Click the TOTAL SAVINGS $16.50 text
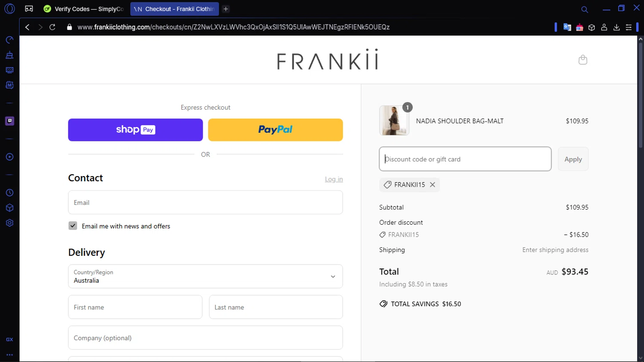The image size is (644, 362). pos(426,304)
